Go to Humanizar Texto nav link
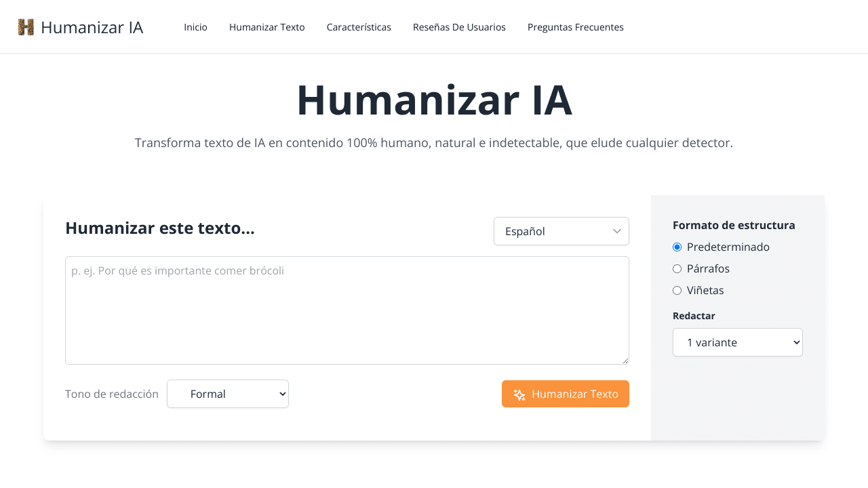868x488 pixels. point(267,27)
